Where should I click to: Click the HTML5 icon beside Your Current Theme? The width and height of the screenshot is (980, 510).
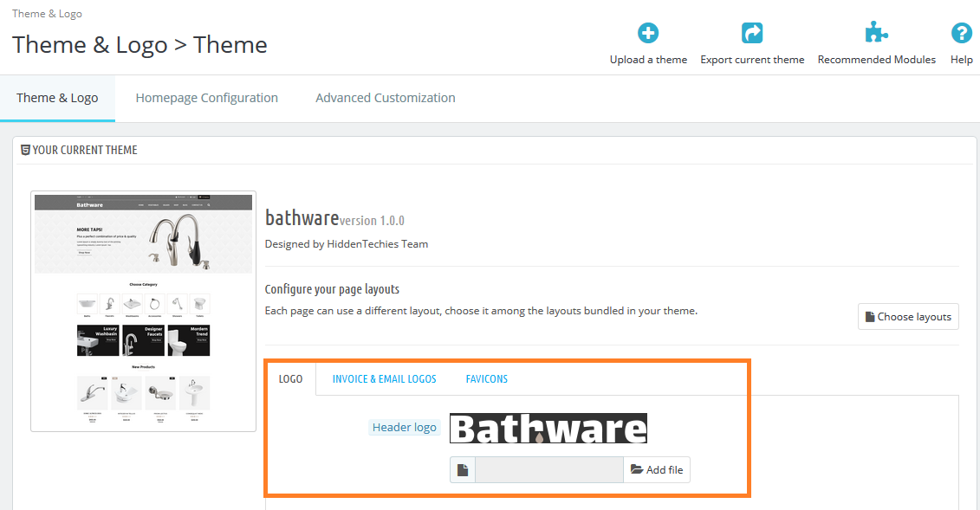[x=25, y=150]
